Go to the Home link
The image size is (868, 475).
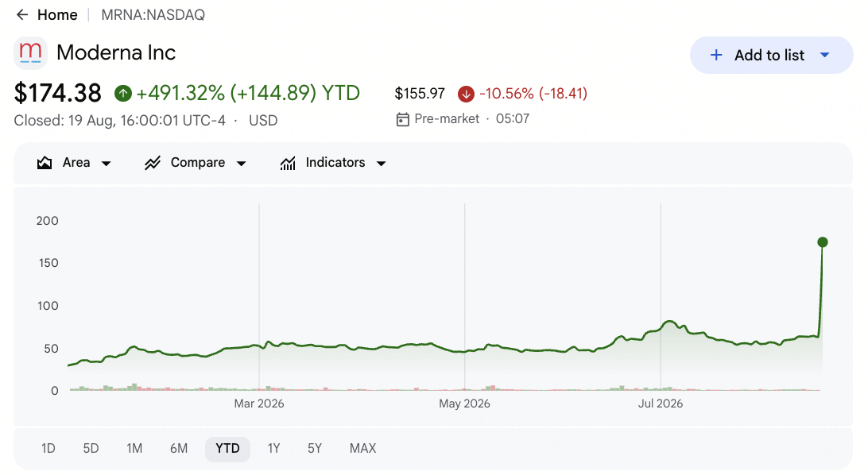(x=57, y=15)
